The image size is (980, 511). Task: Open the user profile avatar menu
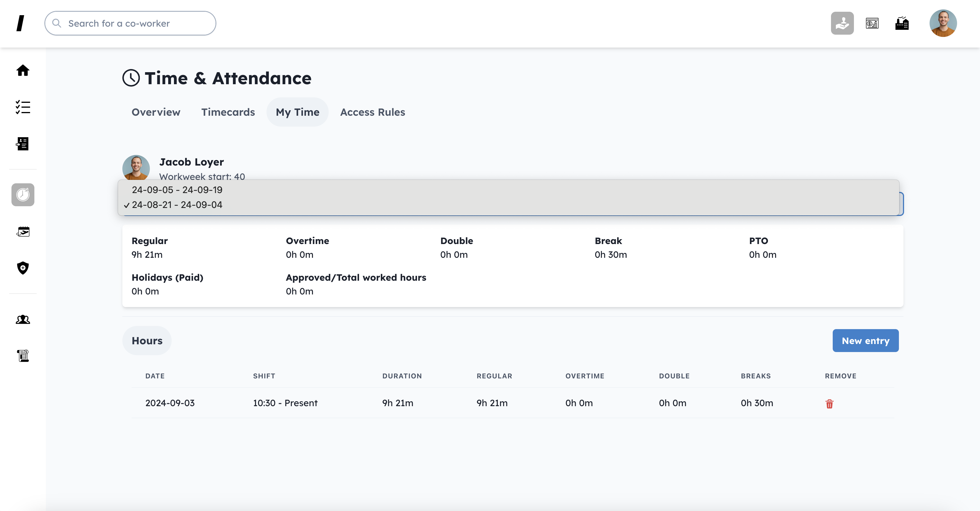pyautogui.click(x=943, y=23)
